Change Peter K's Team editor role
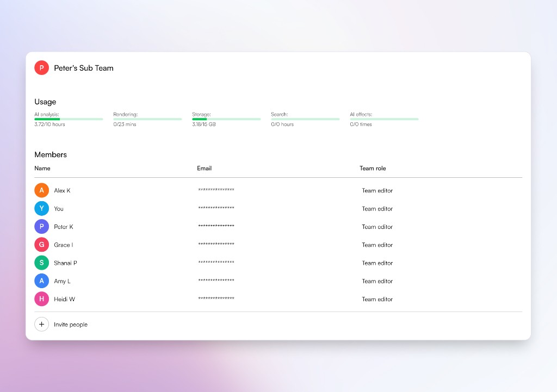 click(377, 227)
